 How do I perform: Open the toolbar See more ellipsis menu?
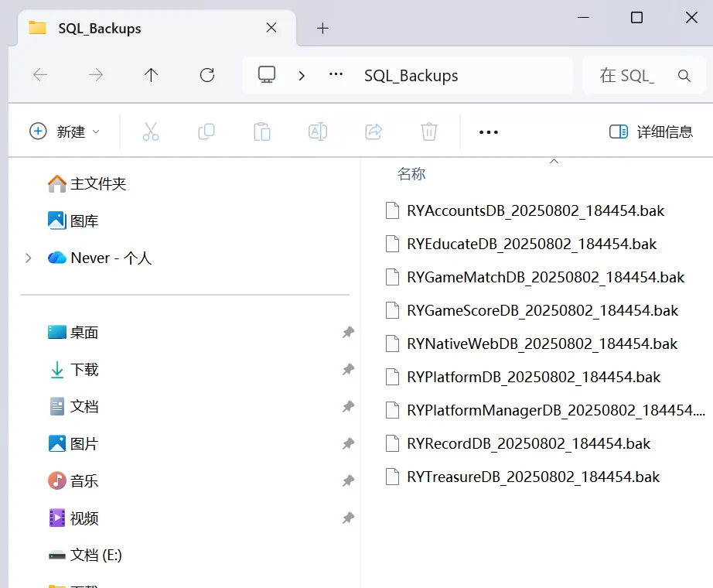489,132
